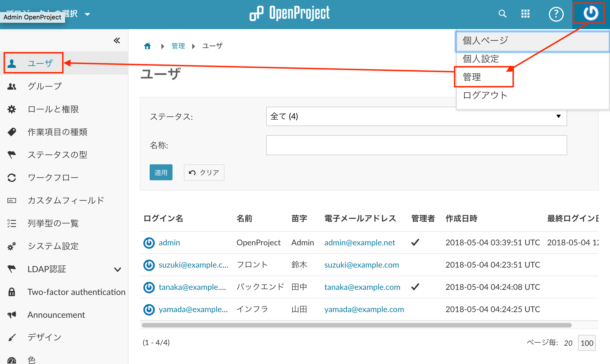Open the modules grid menu icon
The height and width of the screenshot is (364, 610).
pyautogui.click(x=525, y=14)
